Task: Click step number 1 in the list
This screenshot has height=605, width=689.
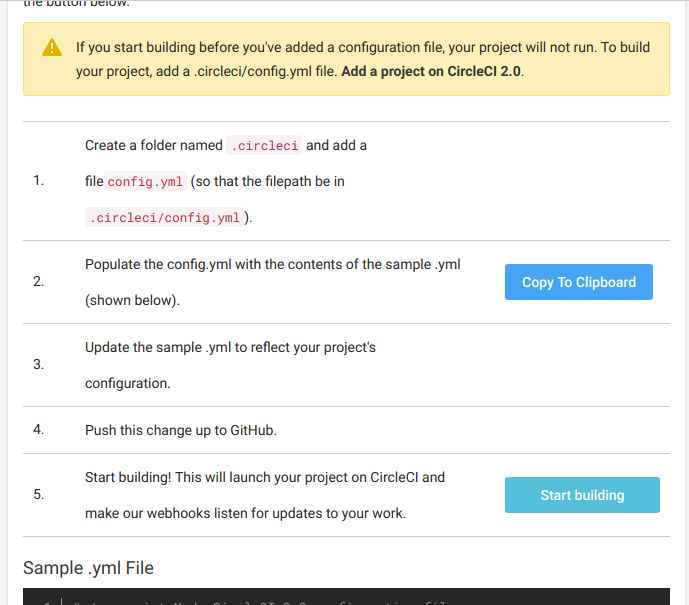Action: tap(39, 181)
